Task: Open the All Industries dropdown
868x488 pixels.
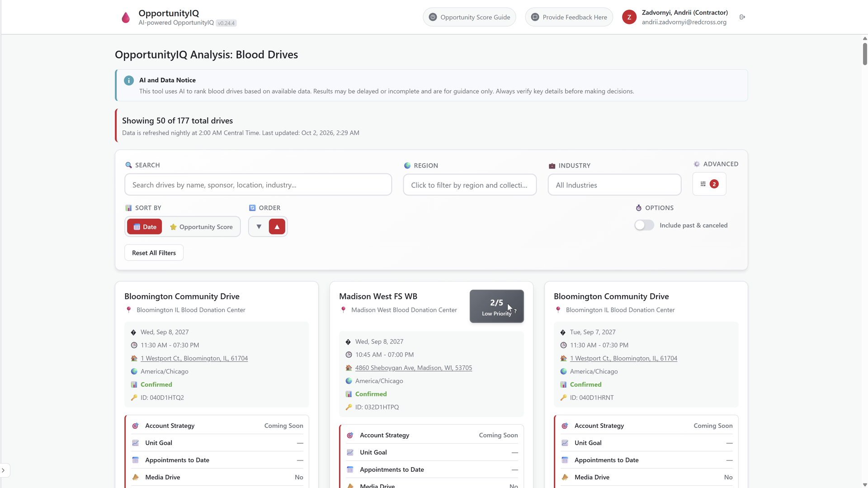Action: (614, 185)
